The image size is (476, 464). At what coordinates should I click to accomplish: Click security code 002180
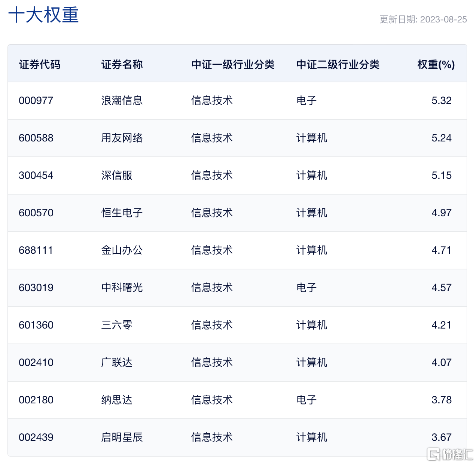(x=36, y=400)
